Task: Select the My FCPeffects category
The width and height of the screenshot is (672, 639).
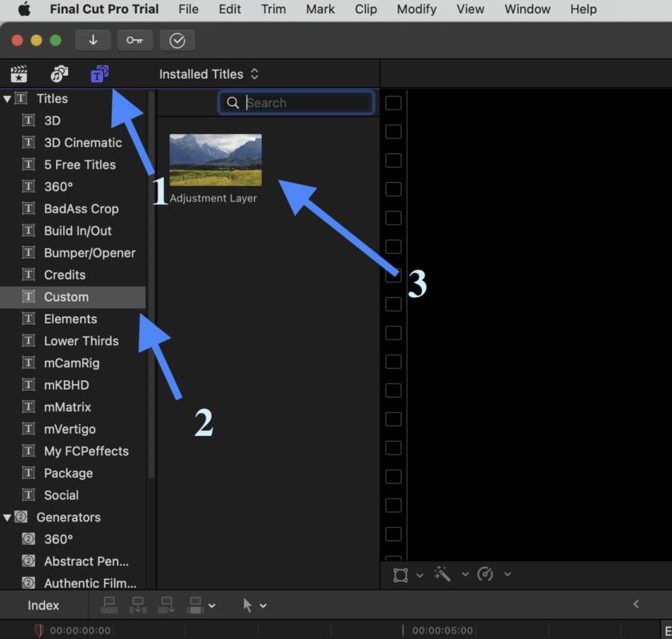Action: [x=73, y=451]
